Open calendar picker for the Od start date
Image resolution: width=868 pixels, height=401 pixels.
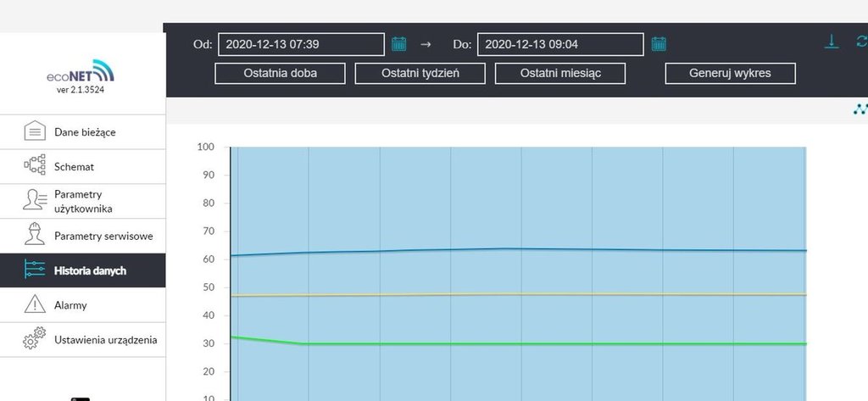point(399,44)
